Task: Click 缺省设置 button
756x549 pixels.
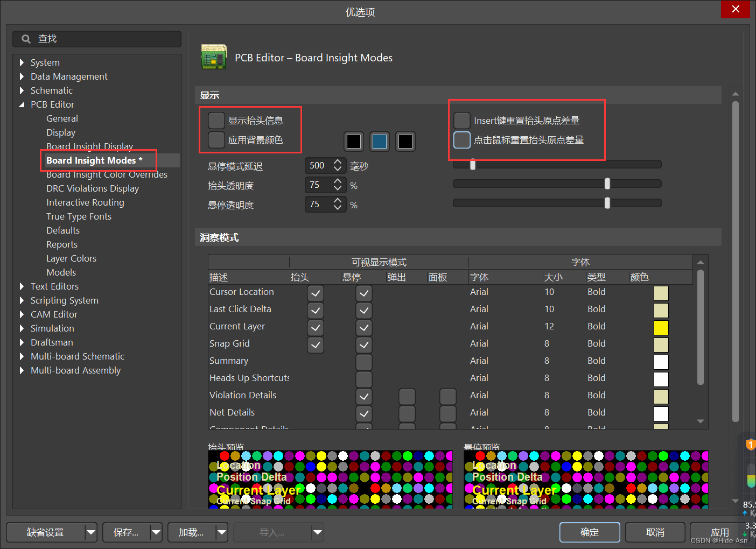Action: [x=46, y=532]
